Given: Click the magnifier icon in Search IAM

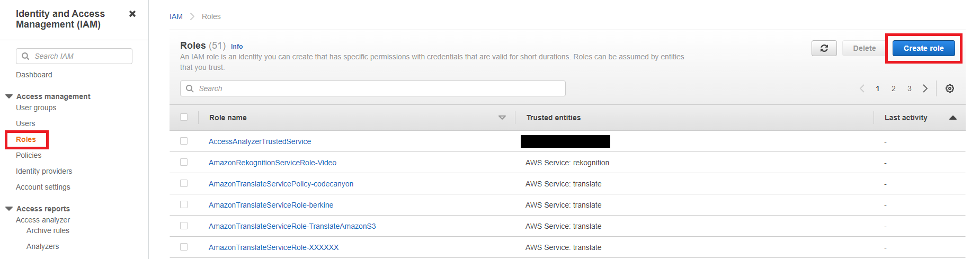Looking at the screenshot, I should tap(25, 56).
